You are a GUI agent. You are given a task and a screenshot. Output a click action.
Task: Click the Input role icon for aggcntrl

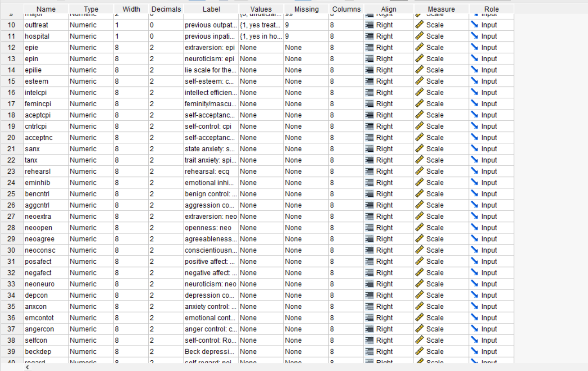click(474, 205)
